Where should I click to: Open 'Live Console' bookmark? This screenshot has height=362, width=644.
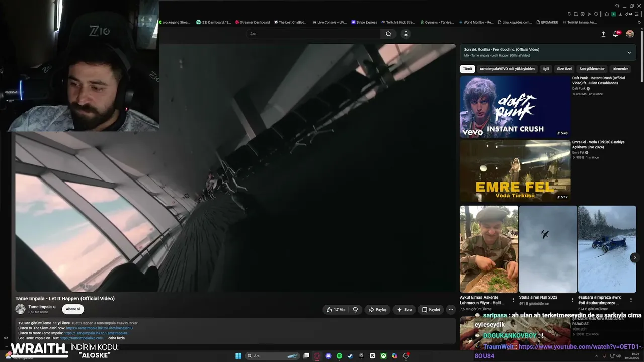(x=330, y=22)
